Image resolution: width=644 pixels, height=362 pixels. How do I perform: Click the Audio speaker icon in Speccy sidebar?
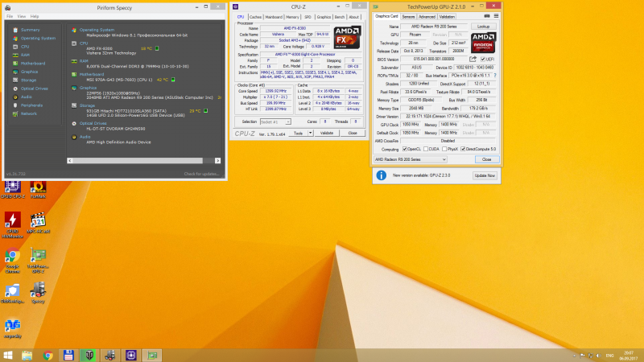point(15,97)
